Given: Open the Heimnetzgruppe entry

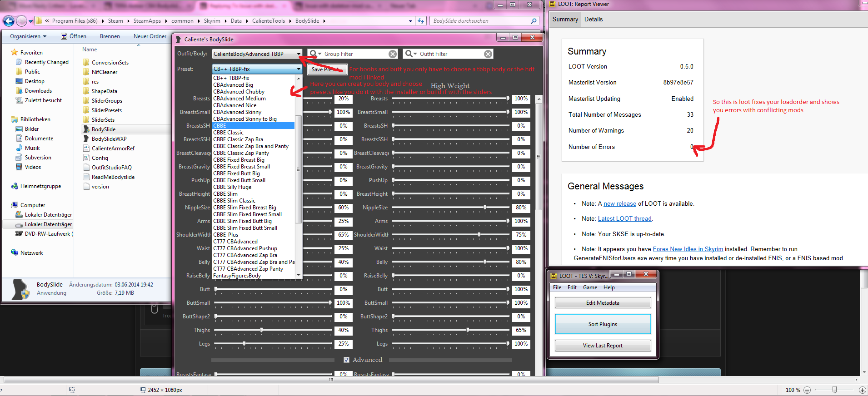Looking at the screenshot, I should click(x=40, y=186).
